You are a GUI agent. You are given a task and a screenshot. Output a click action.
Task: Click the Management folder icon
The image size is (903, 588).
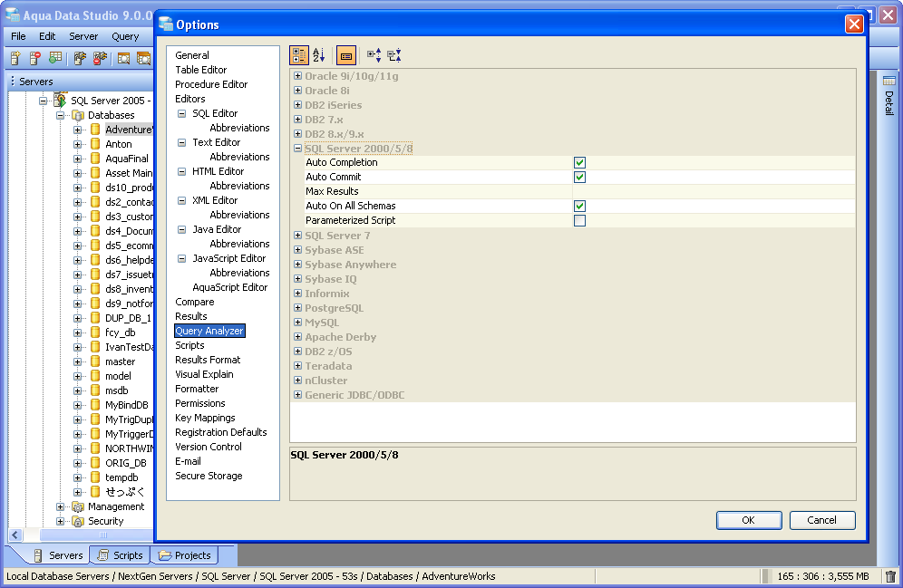point(78,506)
